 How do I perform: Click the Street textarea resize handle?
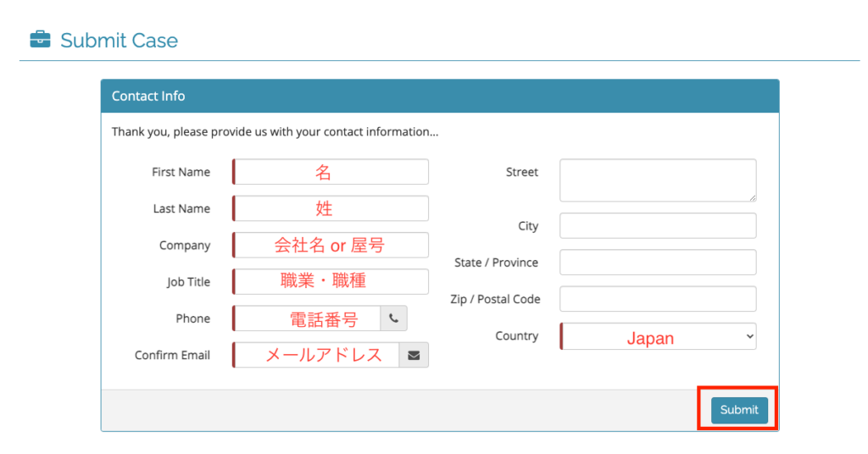coord(752,197)
